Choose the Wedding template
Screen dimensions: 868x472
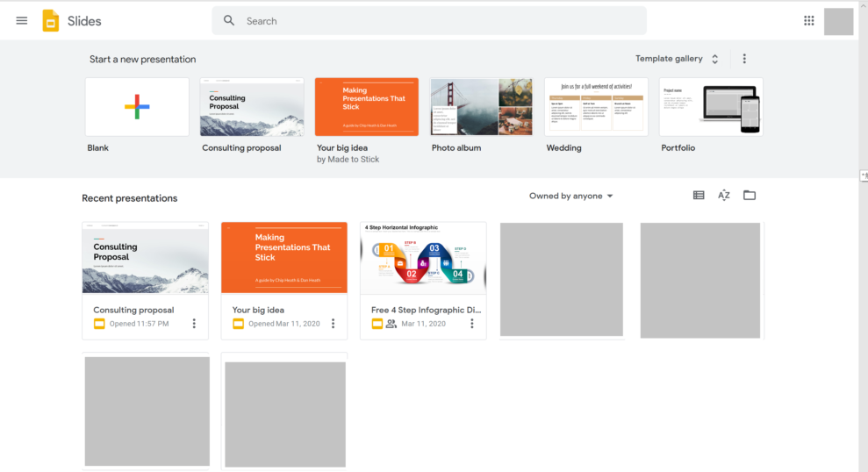(x=596, y=107)
